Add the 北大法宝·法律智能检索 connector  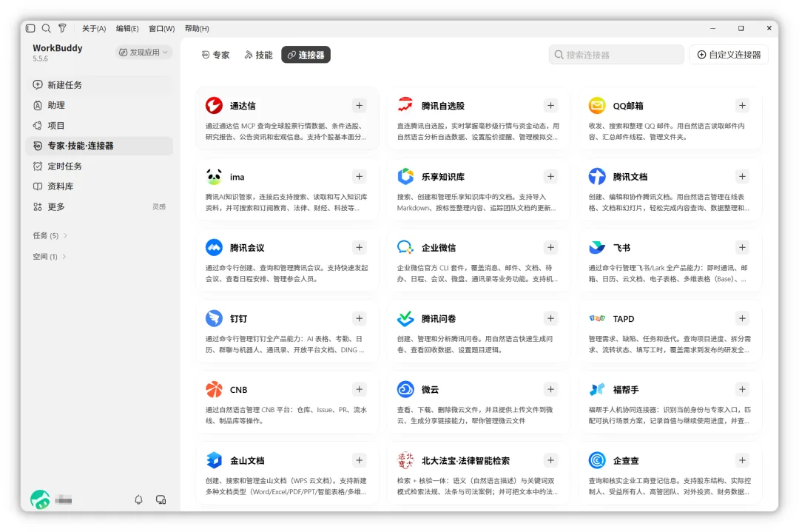coord(551,460)
